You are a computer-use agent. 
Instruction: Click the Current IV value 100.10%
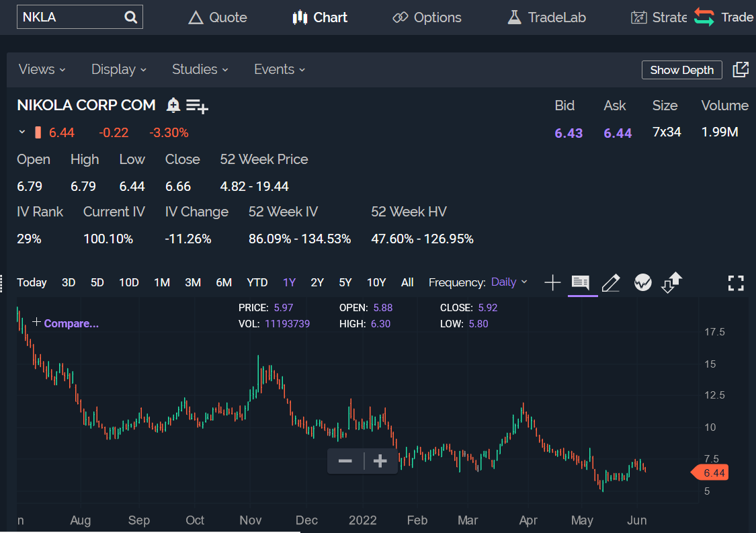(x=108, y=239)
